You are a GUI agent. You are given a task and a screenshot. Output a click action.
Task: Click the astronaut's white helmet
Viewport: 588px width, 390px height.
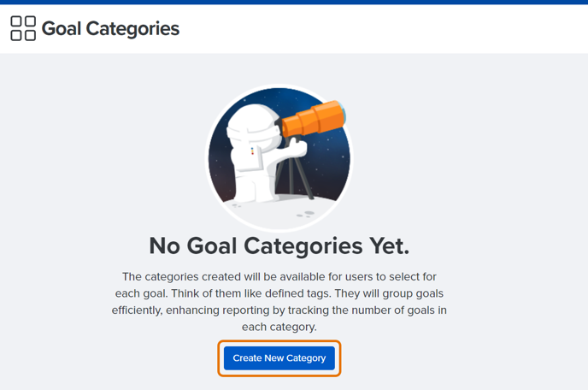254,127
